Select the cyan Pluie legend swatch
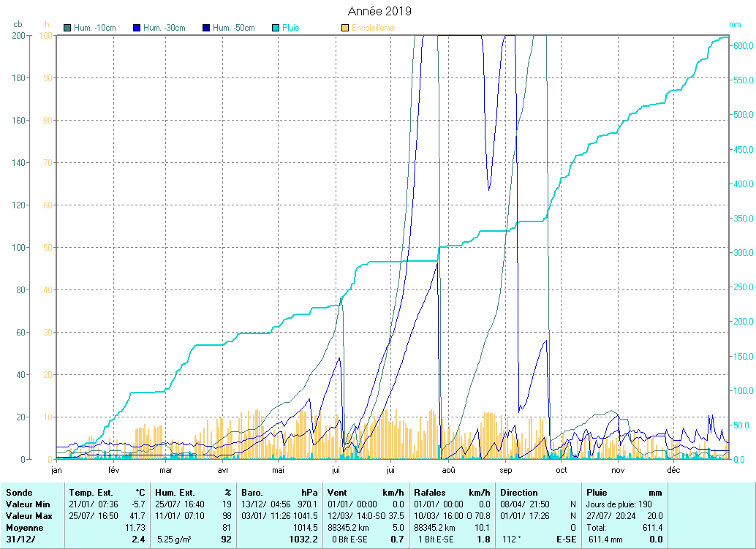Viewport: 756px width, 549px height. pyautogui.click(x=275, y=29)
